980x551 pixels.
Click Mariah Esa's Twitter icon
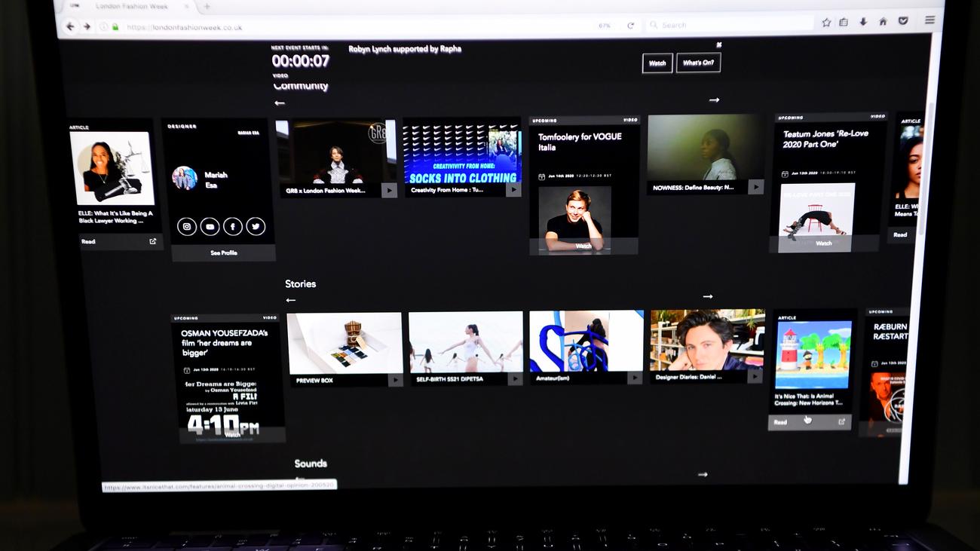(x=256, y=226)
